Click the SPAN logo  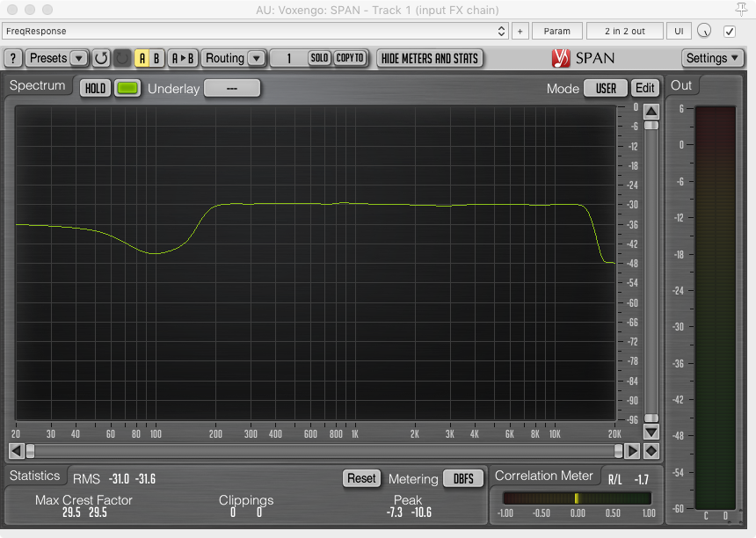click(584, 58)
